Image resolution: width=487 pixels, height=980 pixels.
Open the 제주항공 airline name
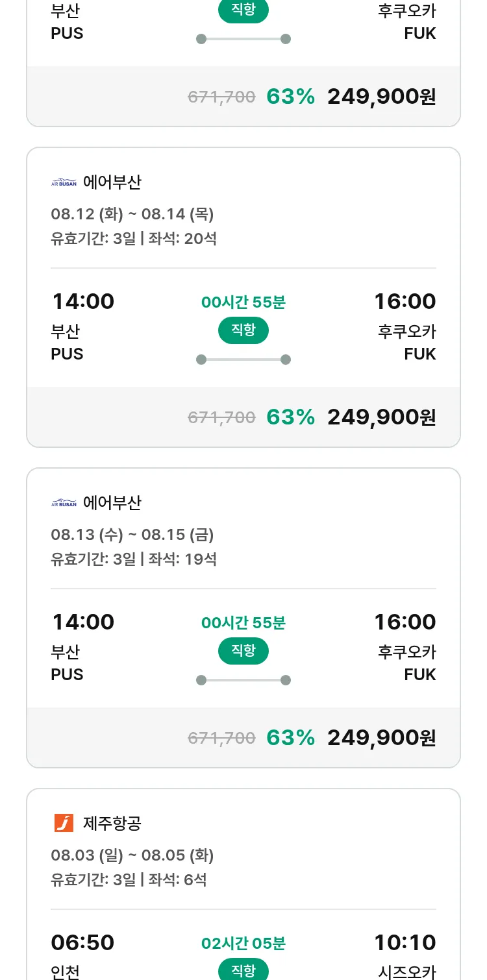coord(112,824)
